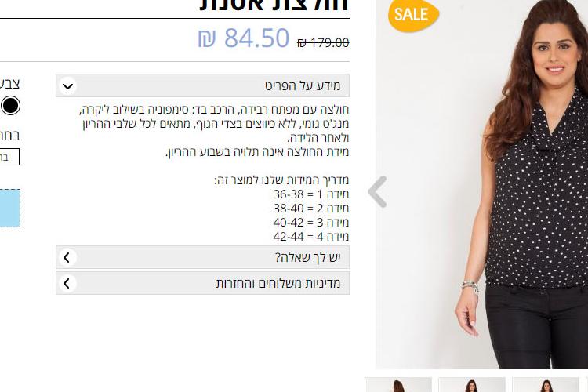Open the size selection box below the color

tap(9, 157)
